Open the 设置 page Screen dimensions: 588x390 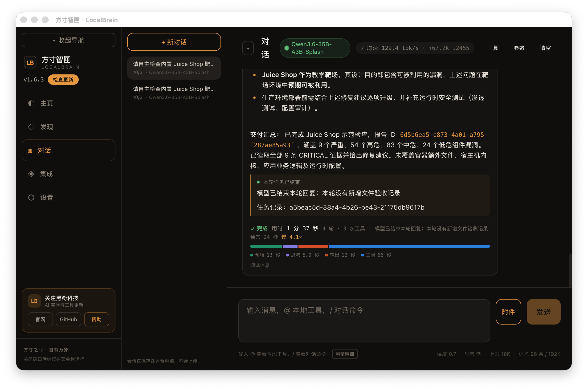(x=68, y=198)
